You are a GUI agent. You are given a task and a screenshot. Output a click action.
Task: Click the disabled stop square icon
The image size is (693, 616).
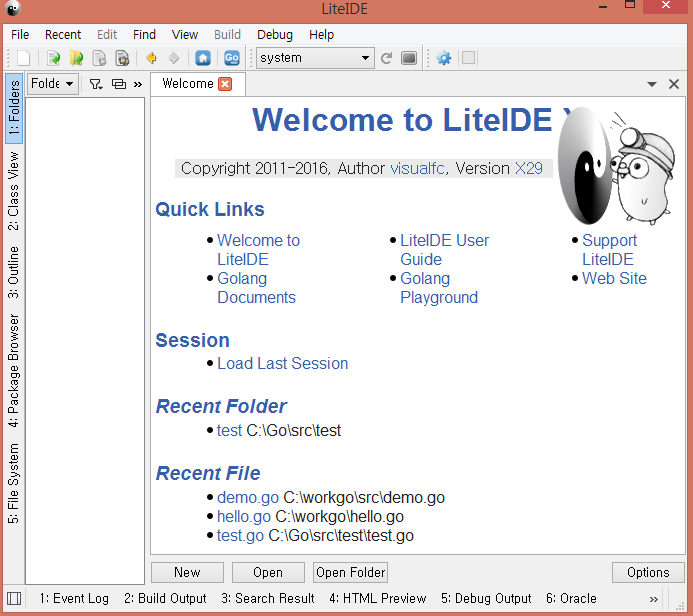pos(468,58)
